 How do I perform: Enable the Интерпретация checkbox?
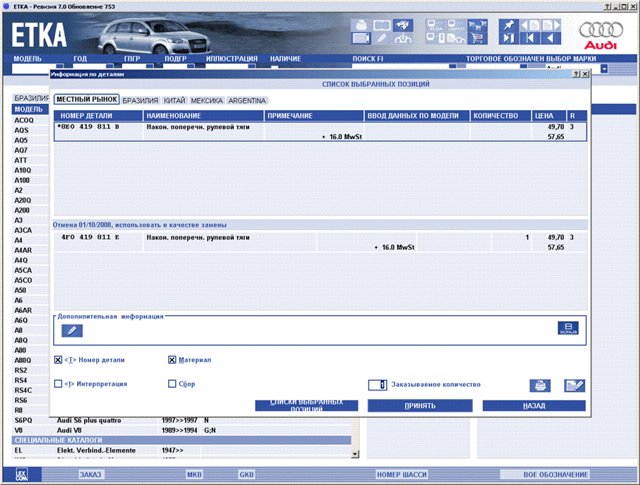[x=58, y=384]
